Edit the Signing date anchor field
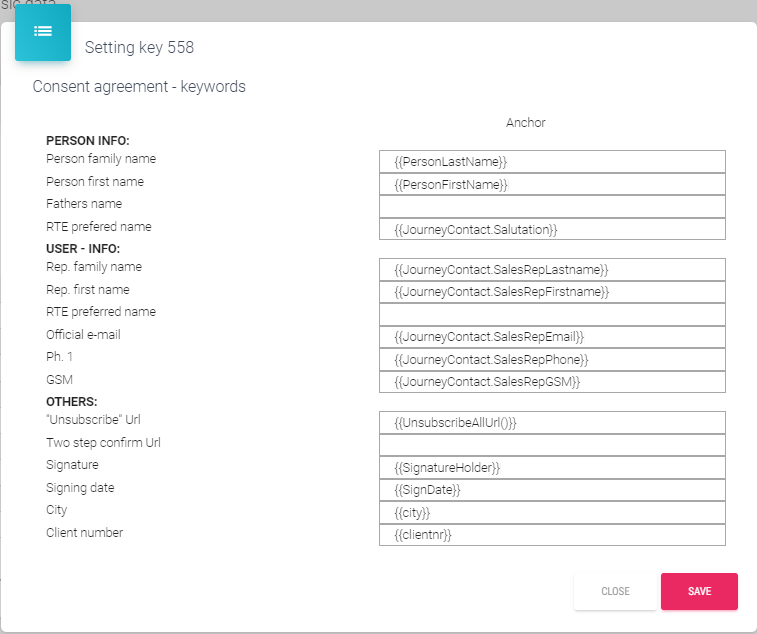The width and height of the screenshot is (757, 634). [552, 490]
